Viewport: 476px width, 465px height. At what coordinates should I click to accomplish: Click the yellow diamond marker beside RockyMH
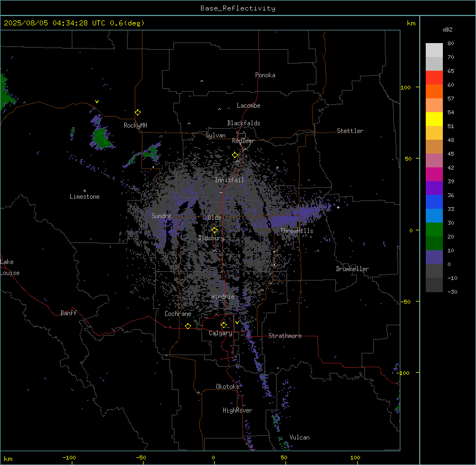pyautogui.click(x=138, y=113)
